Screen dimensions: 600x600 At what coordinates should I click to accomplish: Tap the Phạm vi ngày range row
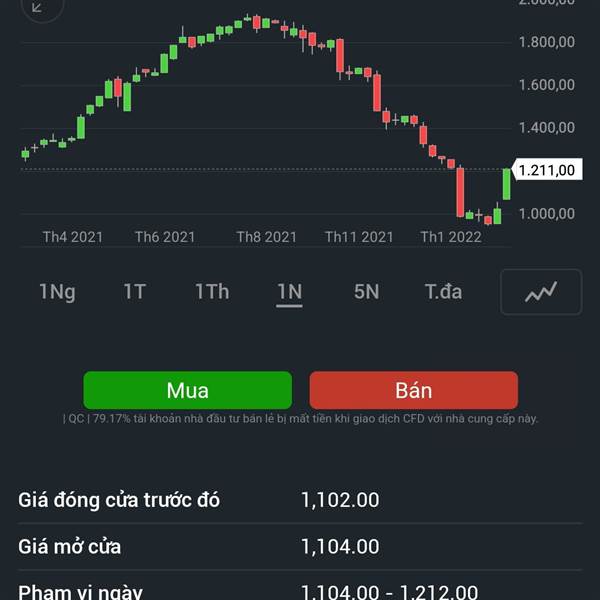(300, 589)
